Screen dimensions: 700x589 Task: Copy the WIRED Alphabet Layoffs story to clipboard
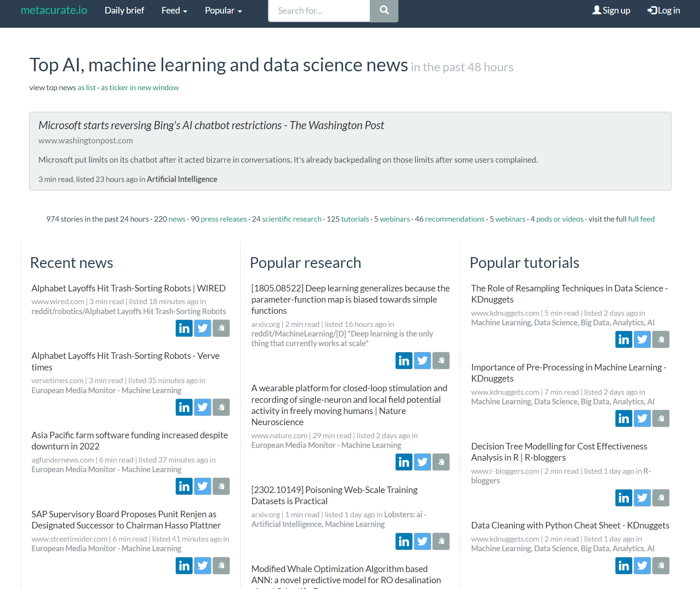221,328
